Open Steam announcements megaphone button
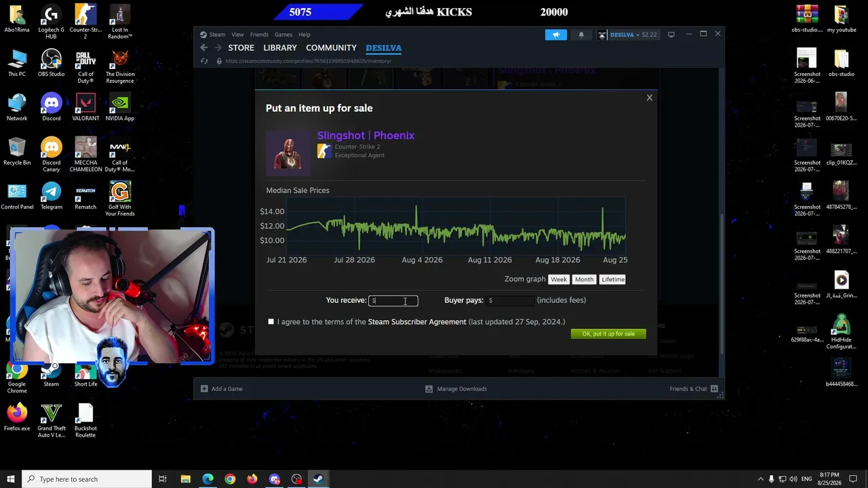 coord(555,35)
